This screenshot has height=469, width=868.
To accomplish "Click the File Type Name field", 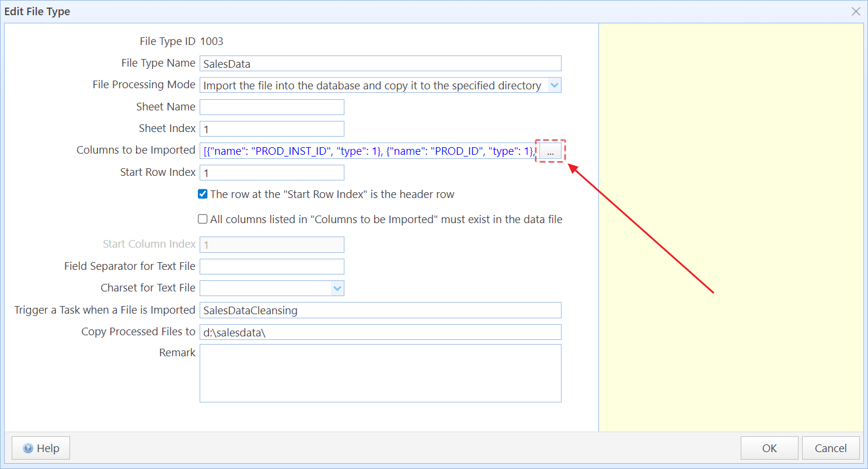I will [379, 64].
